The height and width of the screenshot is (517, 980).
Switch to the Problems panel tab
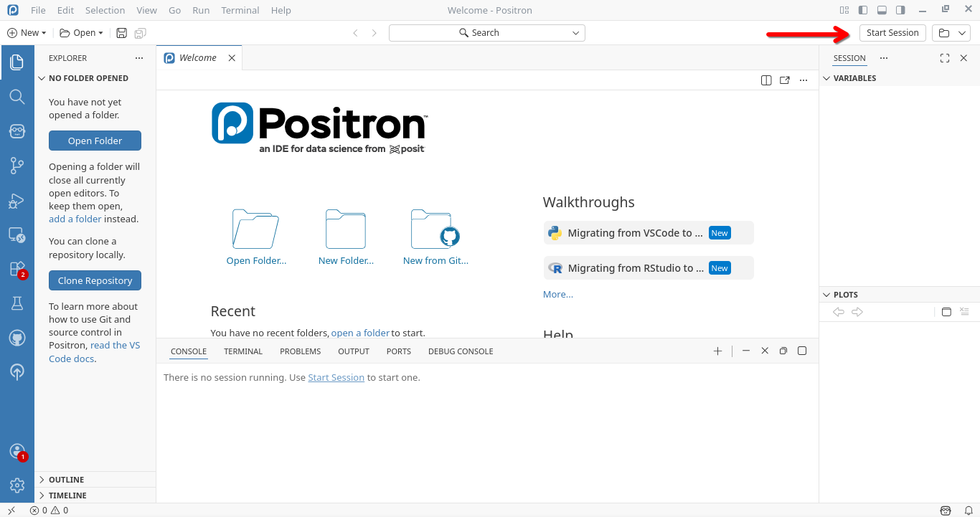point(300,351)
